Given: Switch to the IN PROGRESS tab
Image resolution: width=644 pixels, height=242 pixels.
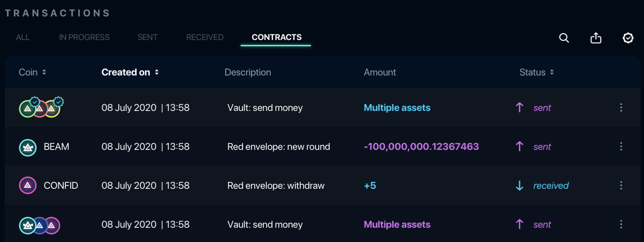Looking at the screenshot, I should [84, 37].
